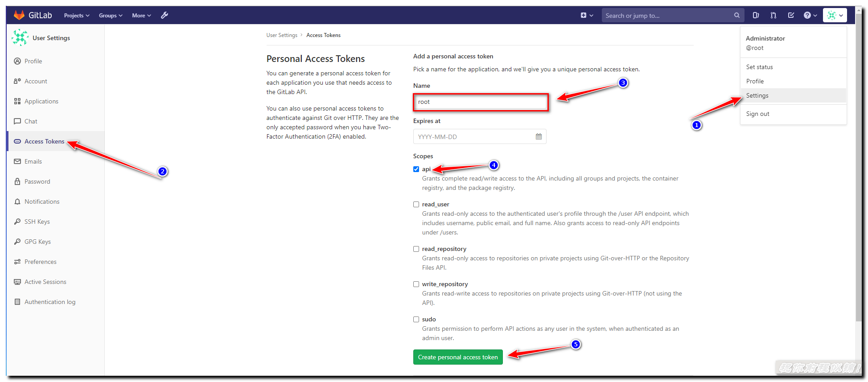The height and width of the screenshot is (382, 868).
Task: Open issues icon in top navbar
Action: click(x=756, y=15)
